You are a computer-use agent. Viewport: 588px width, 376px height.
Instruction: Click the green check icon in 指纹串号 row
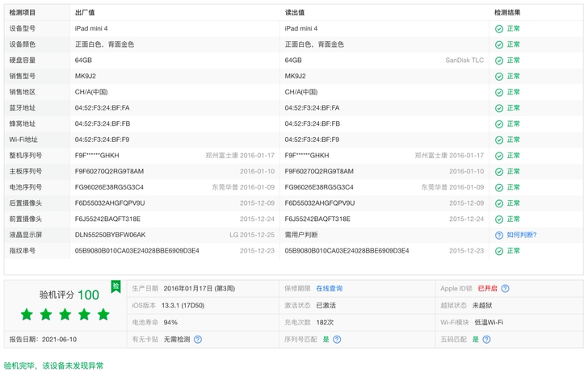[x=499, y=251]
